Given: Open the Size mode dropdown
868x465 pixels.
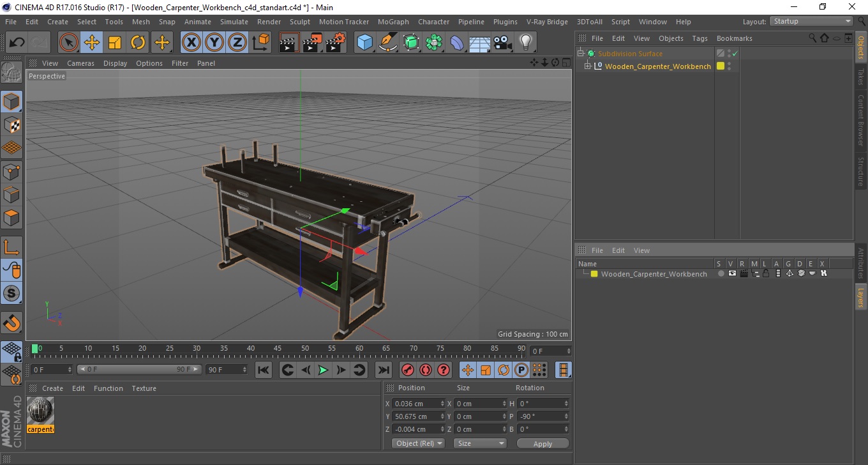Looking at the screenshot, I should coord(480,443).
